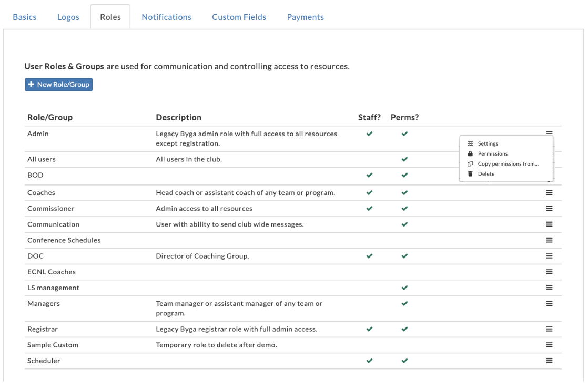
Task: Click BOD's Staff checkmark
Action: pyautogui.click(x=369, y=175)
